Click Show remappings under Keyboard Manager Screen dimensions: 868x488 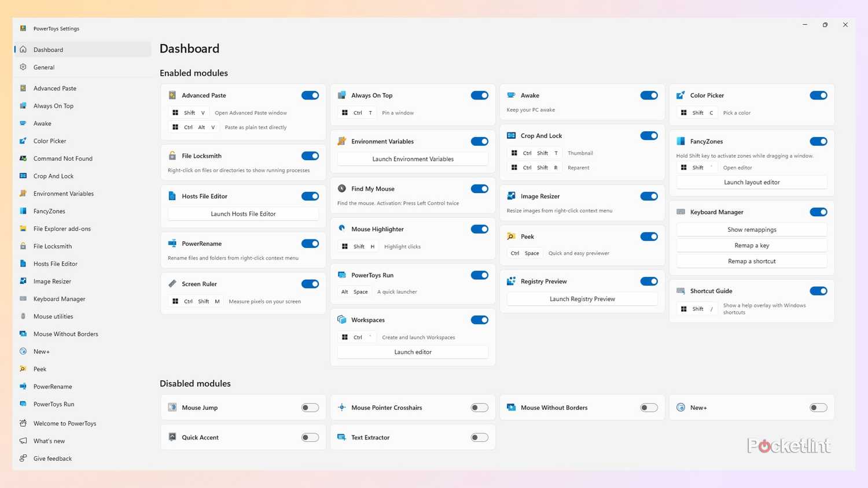click(751, 230)
